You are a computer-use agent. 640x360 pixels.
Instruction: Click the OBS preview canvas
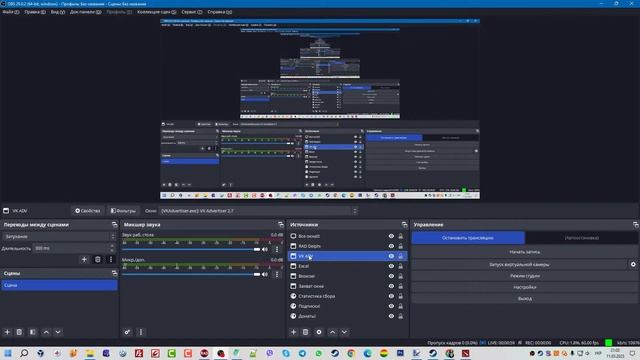click(320, 109)
